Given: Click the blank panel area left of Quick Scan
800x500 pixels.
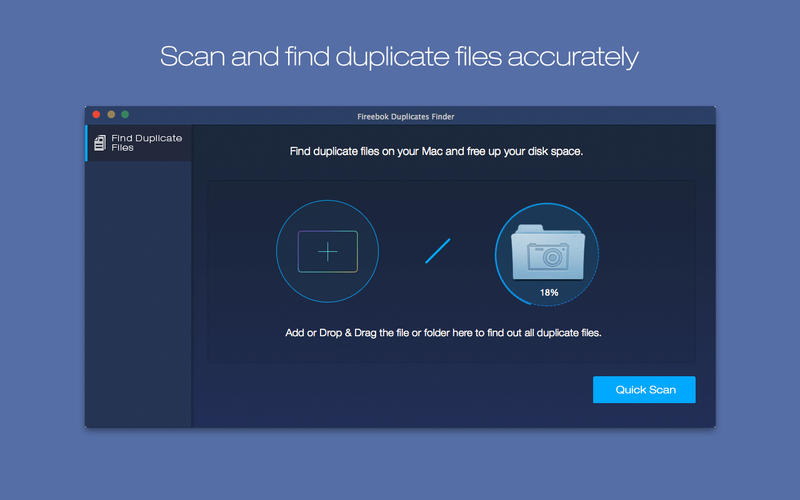Looking at the screenshot, I should coord(400,390).
